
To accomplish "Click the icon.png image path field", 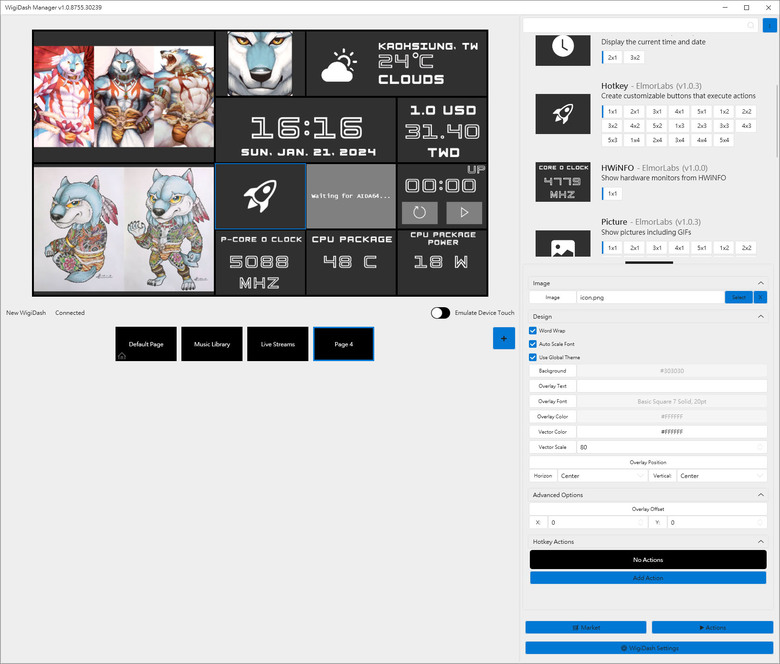I will pyautogui.click(x=651, y=297).
